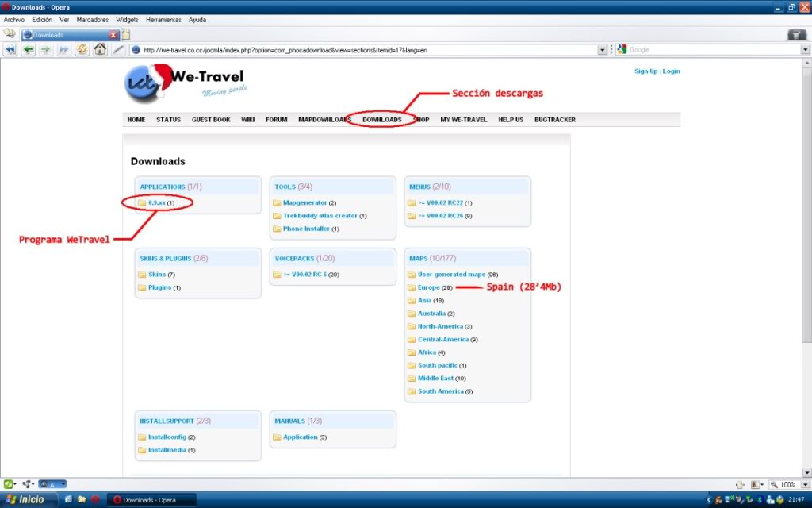
Task: Open the FORUM navigation link
Action: click(x=277, y=120)
